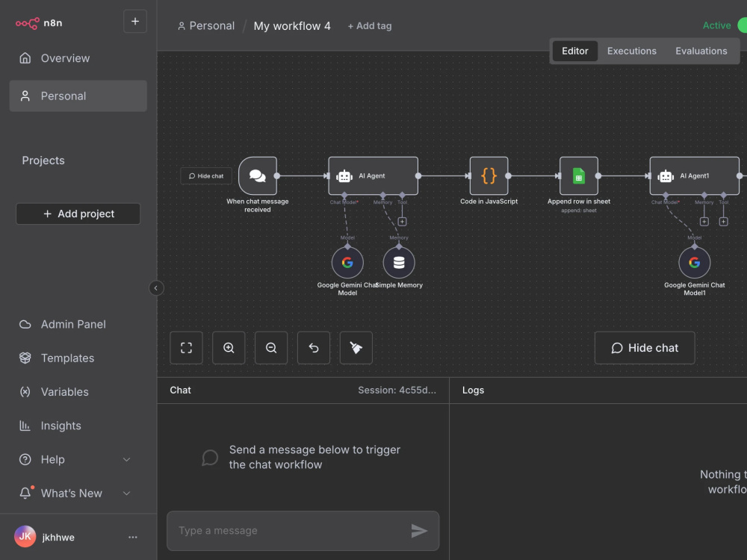Click the jkhhwe username
The width and height of the screenshot is (747, 560).
pos(58,537)
